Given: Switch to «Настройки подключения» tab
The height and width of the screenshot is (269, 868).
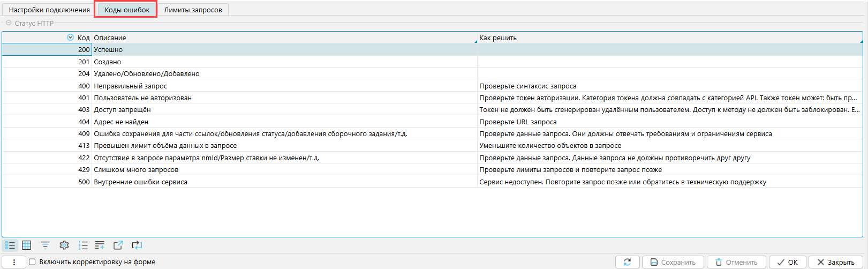Looking at the screenshot, I should coord(49,10).
